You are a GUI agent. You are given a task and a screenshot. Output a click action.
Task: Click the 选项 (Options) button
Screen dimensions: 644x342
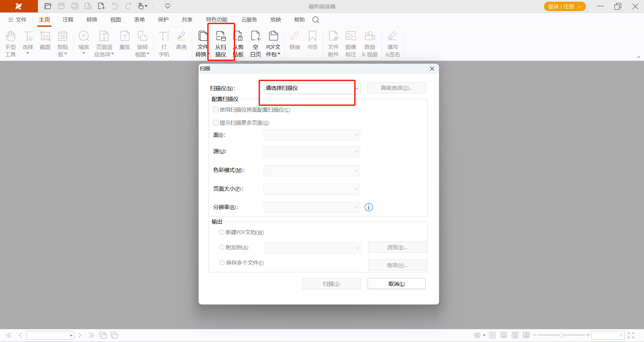(x=397, y=265)
